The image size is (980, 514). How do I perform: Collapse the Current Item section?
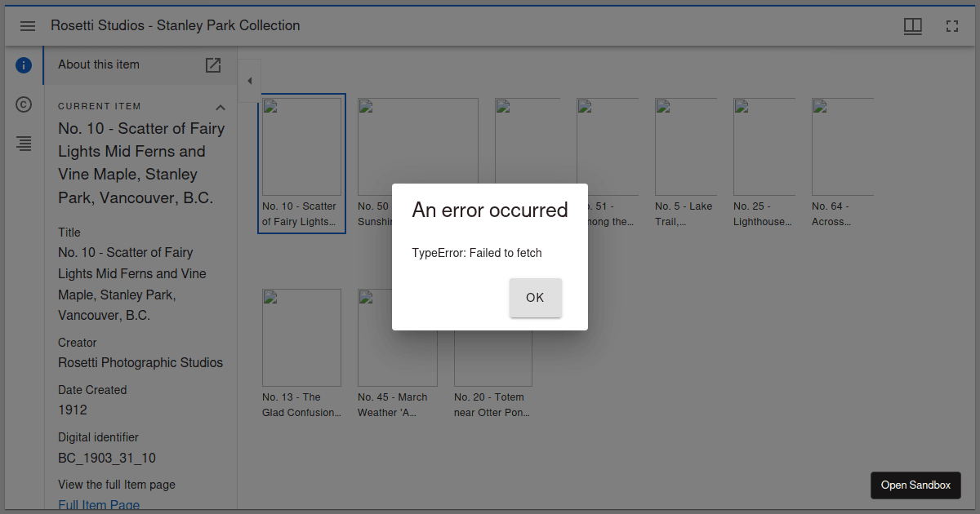[x=220, y=107]
